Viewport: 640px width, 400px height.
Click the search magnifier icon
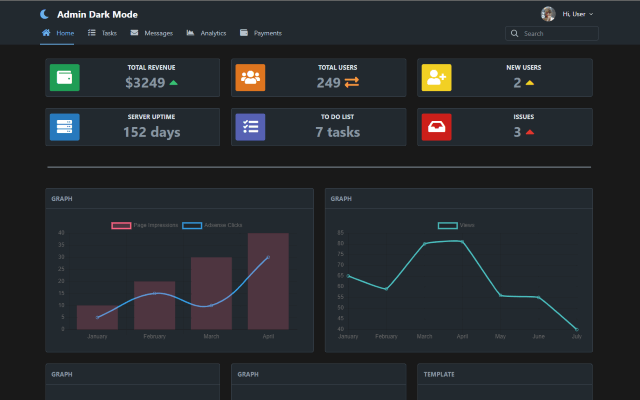515,33
